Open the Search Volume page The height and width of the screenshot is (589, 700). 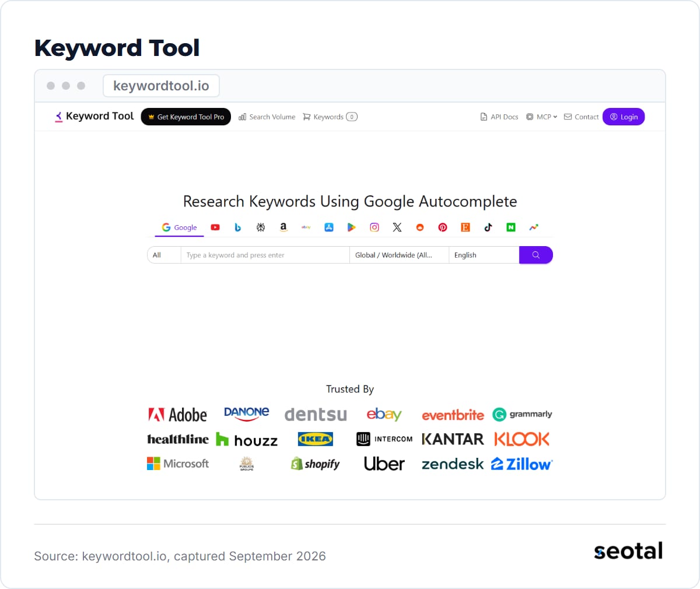(267, 117)
